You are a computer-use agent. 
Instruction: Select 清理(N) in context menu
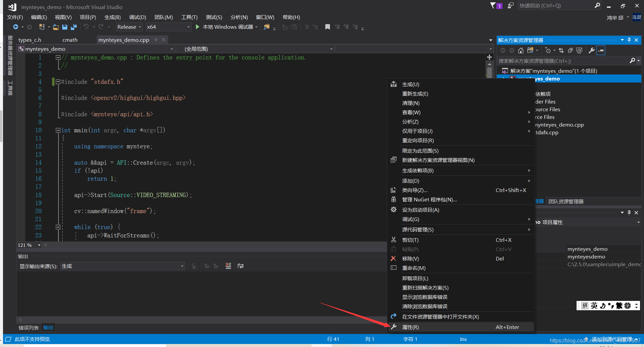click(x=460, y=103)
